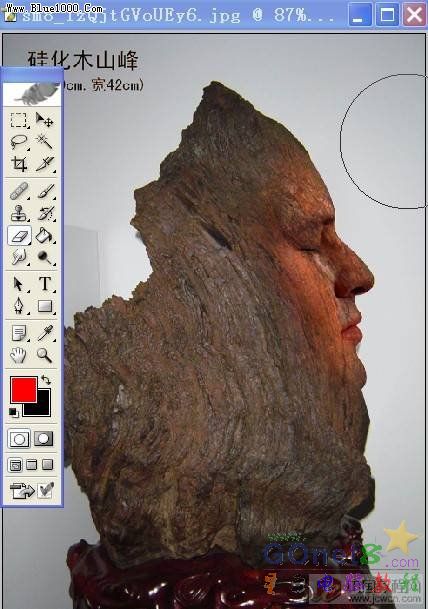Image resolution: width=428 pixels, height=609 pixels.
Task: Choose Full Screen with menu bar mode
Action: (x=32, y=465)
